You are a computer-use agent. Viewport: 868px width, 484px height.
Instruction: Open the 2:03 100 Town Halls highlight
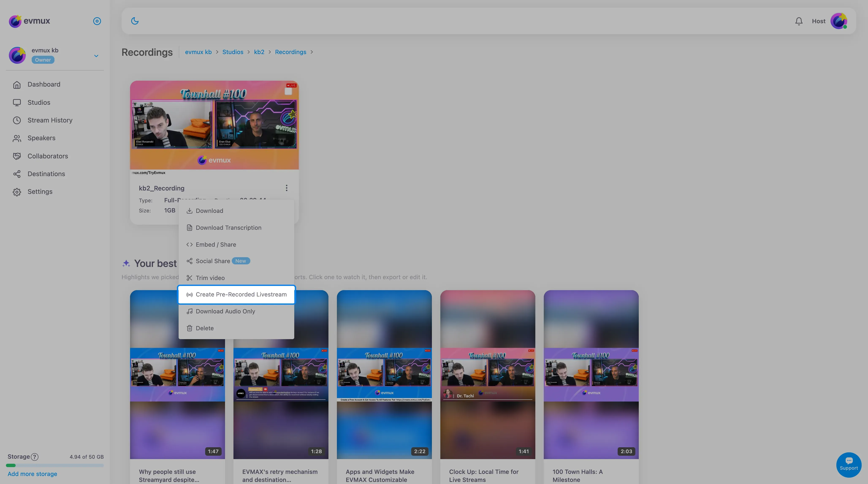[591, 374]
